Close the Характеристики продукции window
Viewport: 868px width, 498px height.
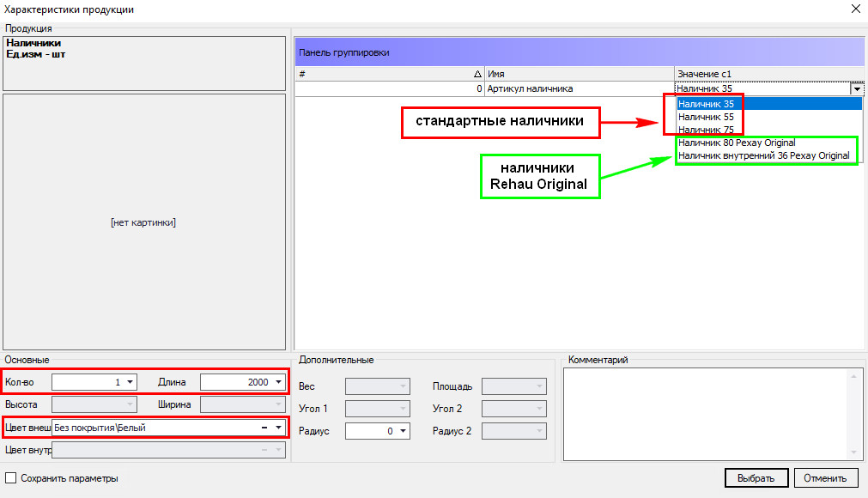click(855, 9)
